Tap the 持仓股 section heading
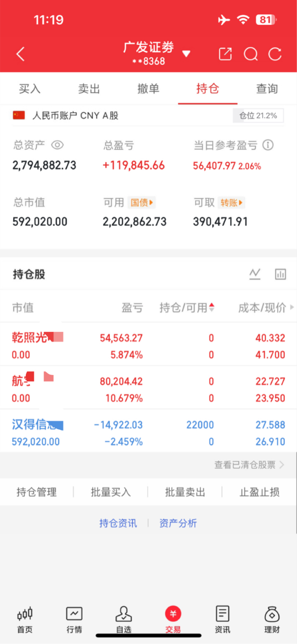Viewport: 297px width, 644px height. pyautogui.click(x=29, y=274)
